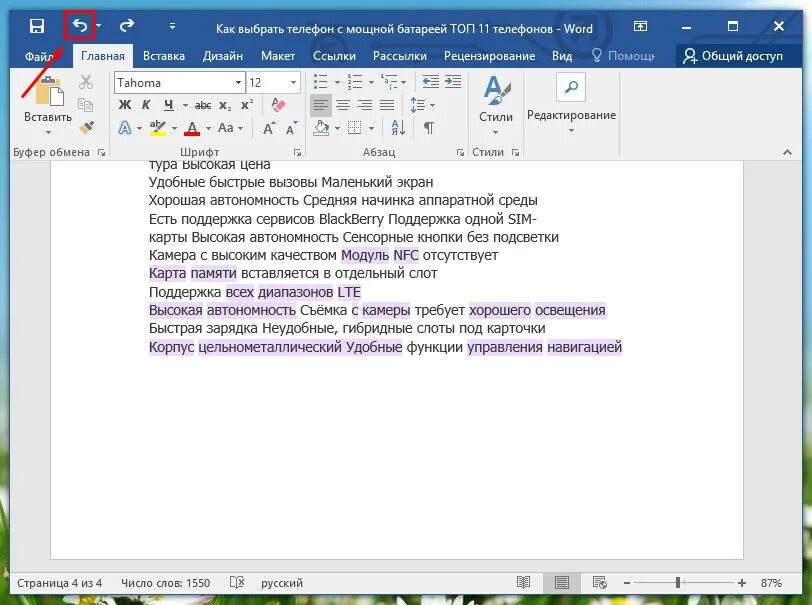Image resolution: width=812 pixels, height=605 pixels.
Task: Toggle subscript x₂ formatting
Action: click(x=225, y=105)
